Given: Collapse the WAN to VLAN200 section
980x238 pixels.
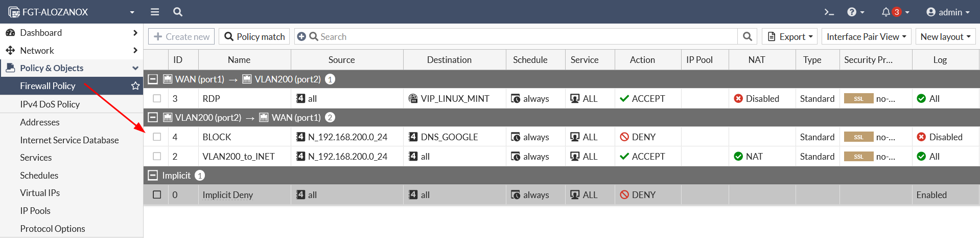Looking at the screenshot, I should (153, 79).
